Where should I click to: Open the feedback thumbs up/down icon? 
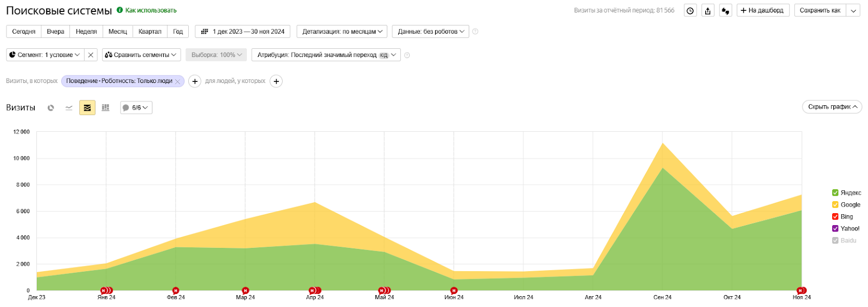tap(725, 11)
